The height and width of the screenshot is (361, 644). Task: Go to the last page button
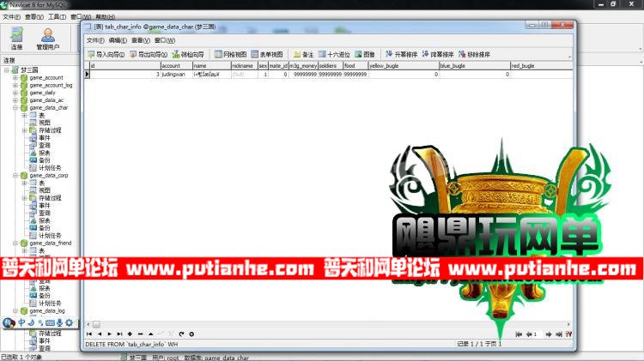[x=559, y=334]
